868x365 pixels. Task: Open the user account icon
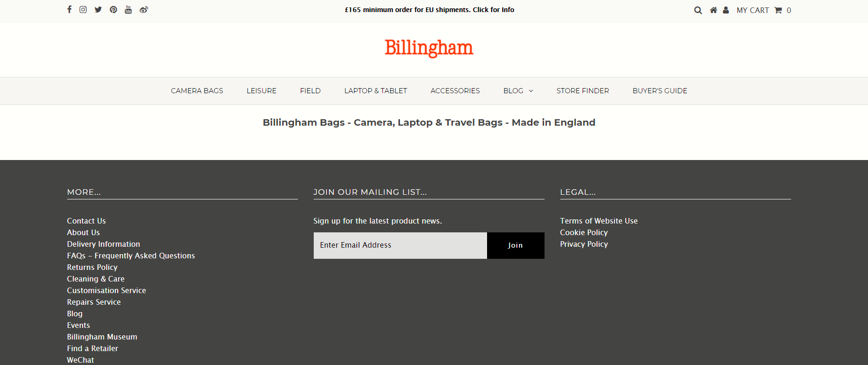pyautogui.click(x=726, y=10)
